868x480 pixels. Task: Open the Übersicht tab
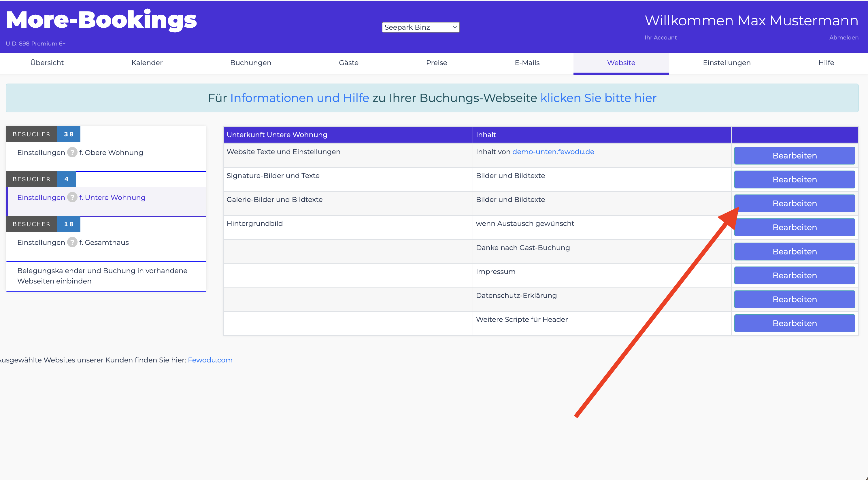tap(47, 63)
